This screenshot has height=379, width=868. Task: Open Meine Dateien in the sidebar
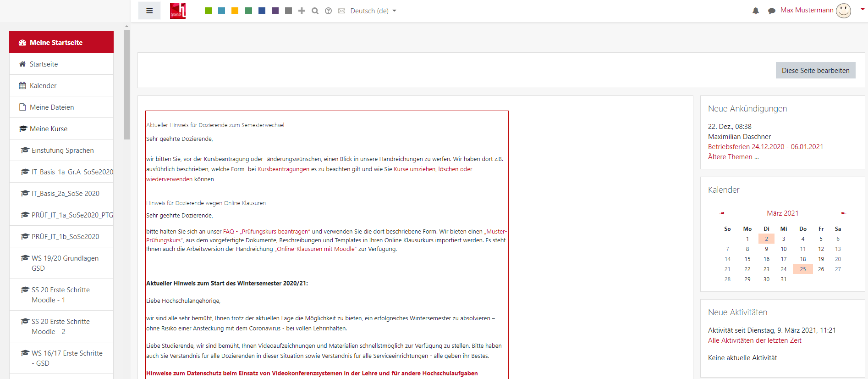click(52, 107)
